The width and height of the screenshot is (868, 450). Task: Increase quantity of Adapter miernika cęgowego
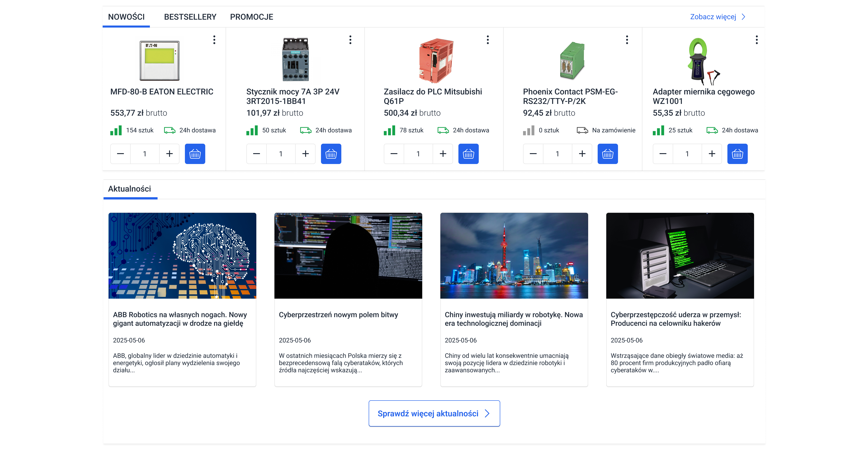pos(712,154)
